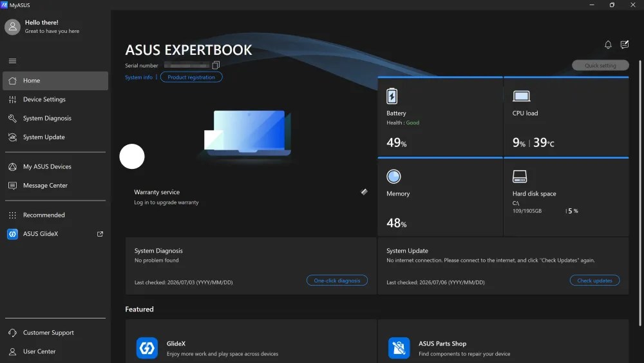The width and height of the screenshot is (644, 363).
Task: Click the No problem found status text
Action: click(x=156, y=260)
